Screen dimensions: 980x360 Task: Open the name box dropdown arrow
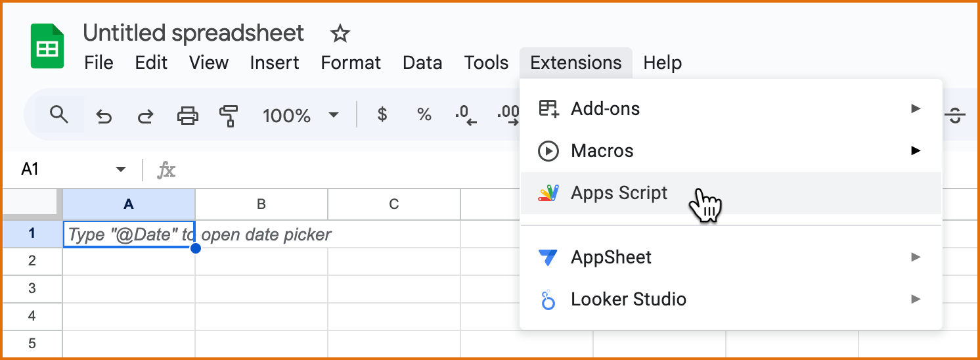coord(120,169)
